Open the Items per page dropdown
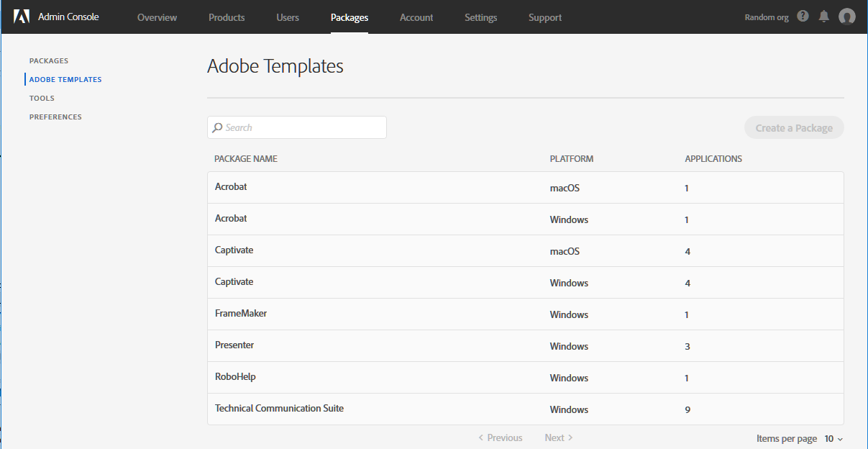 pyautogui.click(x=833, y=438)
